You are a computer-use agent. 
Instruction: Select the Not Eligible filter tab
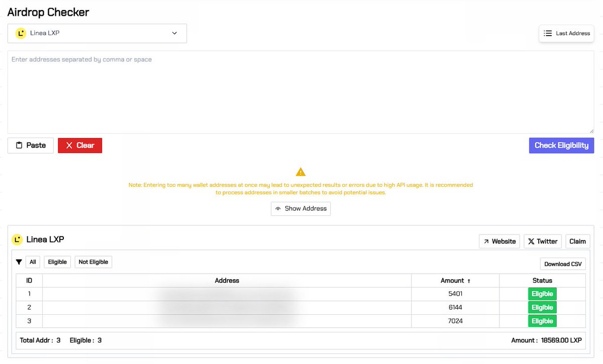coord(93,262)
